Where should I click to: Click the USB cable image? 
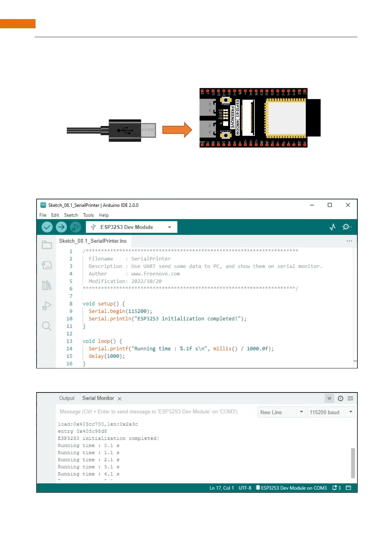(x=111, y=131)
